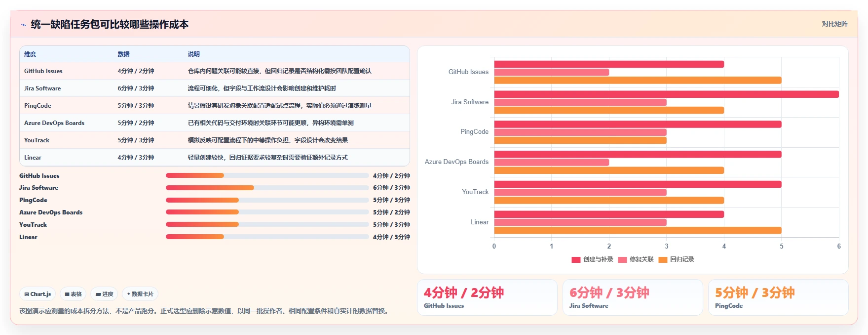Click GitHub Issues pink 修复关联 chart bar

552,72
